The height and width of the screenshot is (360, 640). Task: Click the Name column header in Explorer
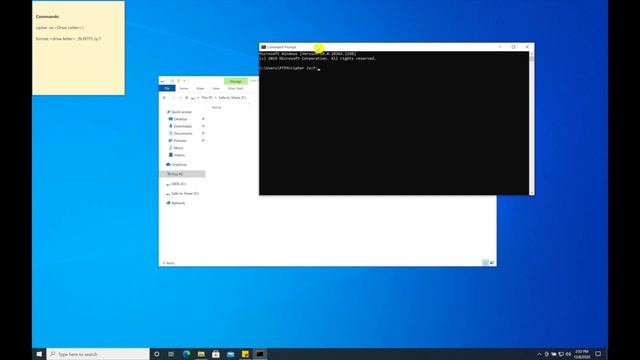coord(217,107)
